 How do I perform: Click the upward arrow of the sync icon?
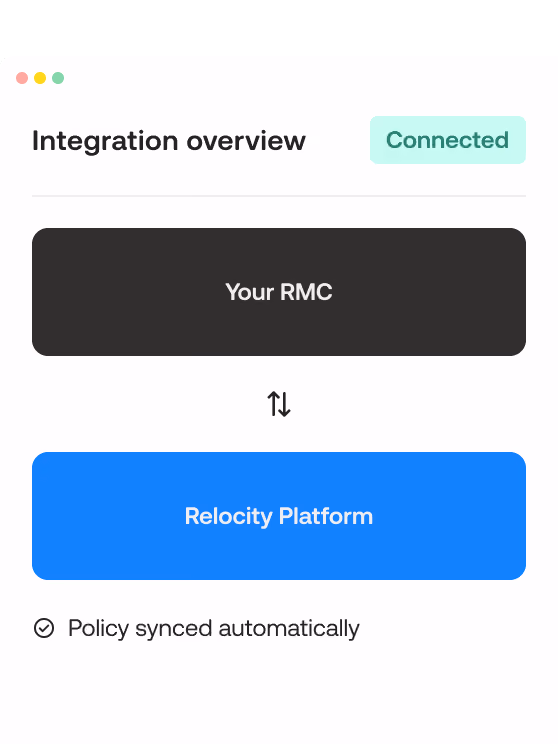pyautogui.click(x=273, y=404)
